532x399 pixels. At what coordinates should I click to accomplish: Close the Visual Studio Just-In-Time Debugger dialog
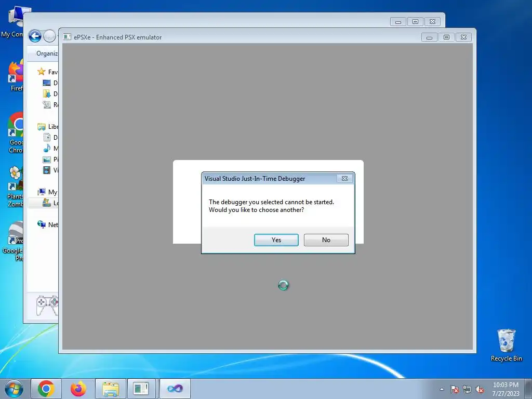click(344, 179)
